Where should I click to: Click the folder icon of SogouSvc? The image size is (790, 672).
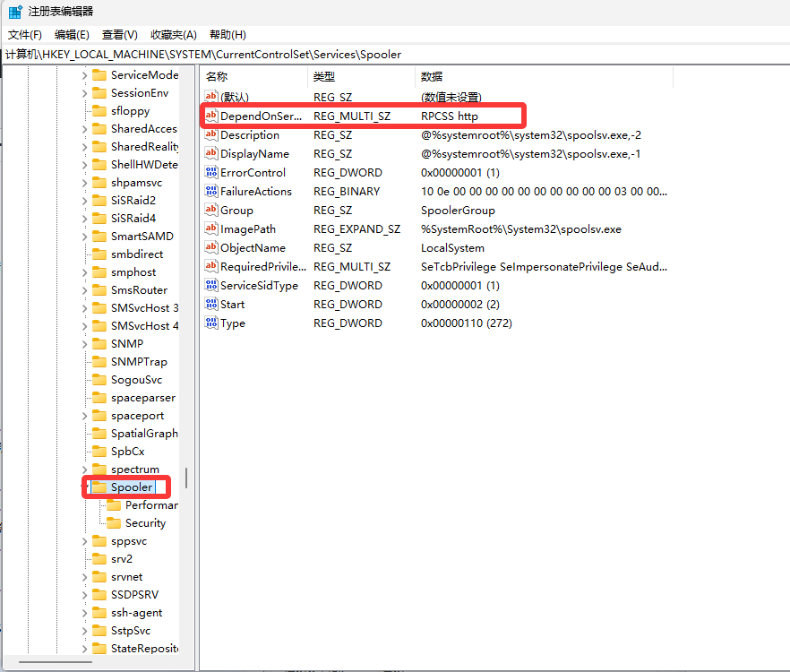click(99, 380)
